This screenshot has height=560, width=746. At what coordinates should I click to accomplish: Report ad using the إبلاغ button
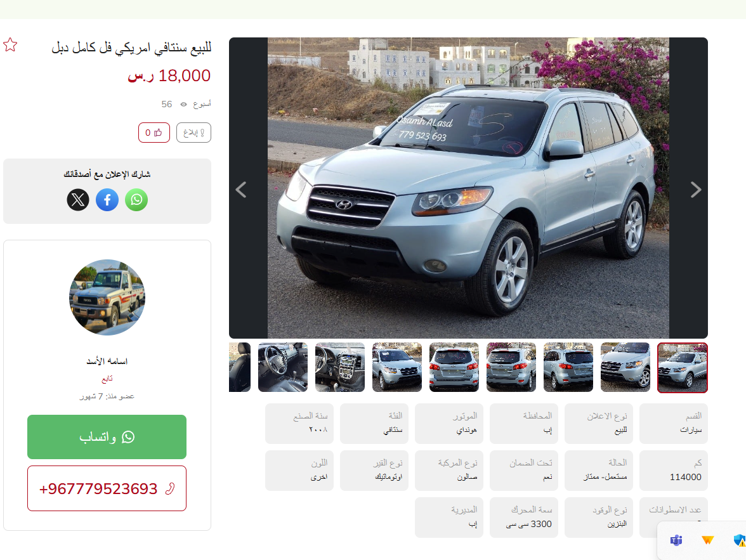tap(193, 133)
